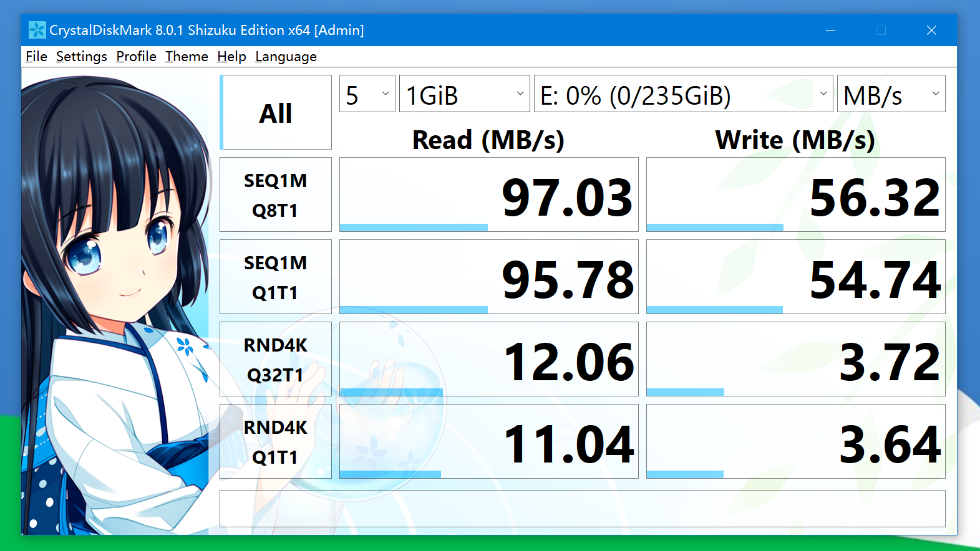Open the Help menu
The width and height of the screenshot is (980, 551).
pyautogui.click(x=231, y=57)
